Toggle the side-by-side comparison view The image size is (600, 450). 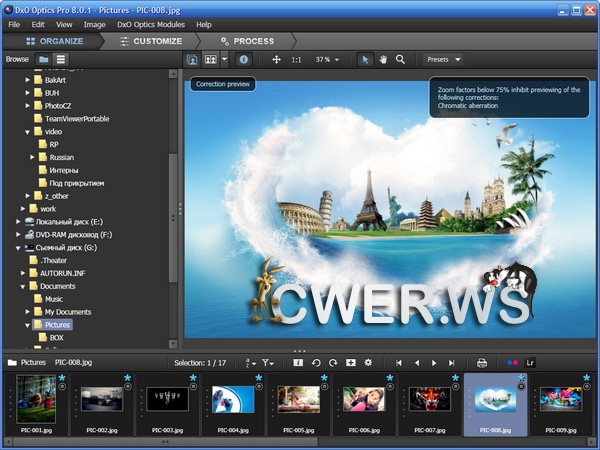click(x=213, y=60)
